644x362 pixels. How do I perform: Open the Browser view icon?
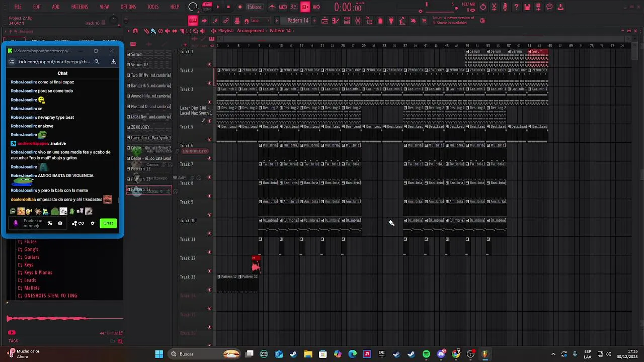[369, 21]
